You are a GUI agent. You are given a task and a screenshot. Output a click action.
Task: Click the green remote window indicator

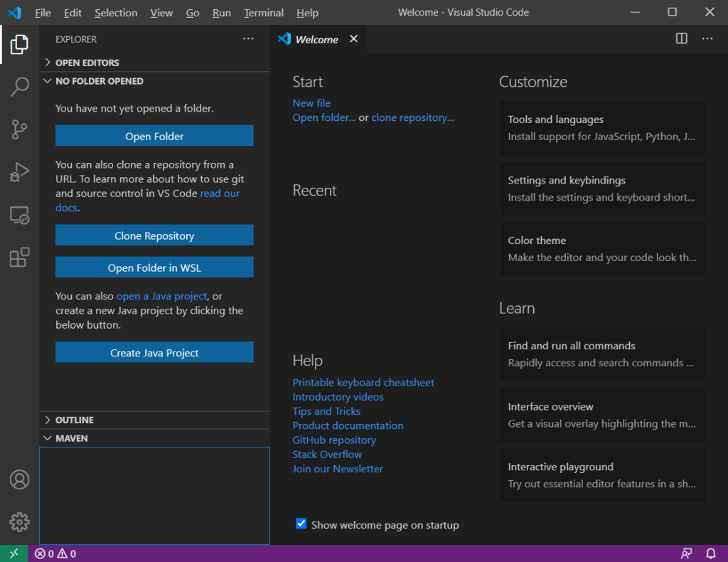coord(14,553)
